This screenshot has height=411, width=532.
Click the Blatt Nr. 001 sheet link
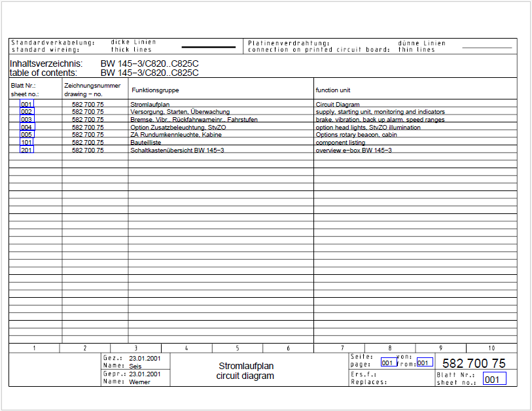point(494,378)
